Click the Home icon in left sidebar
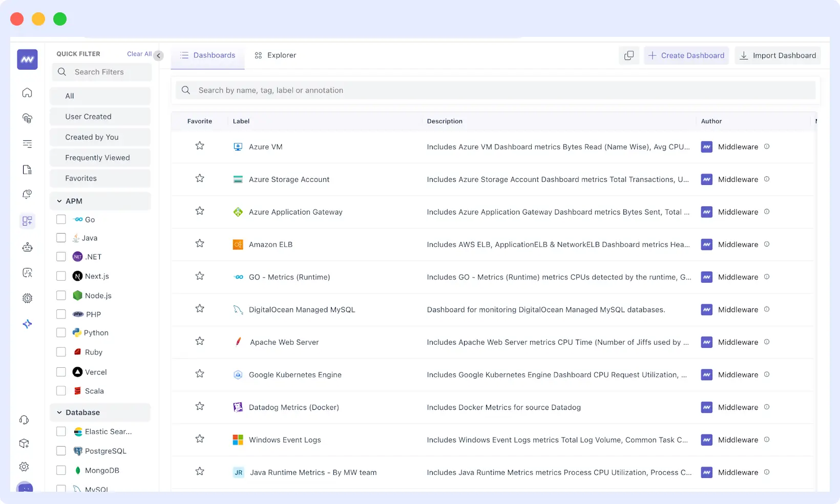Image resolution: width=840 pixels, height=504 pixels. pos(27,93)
